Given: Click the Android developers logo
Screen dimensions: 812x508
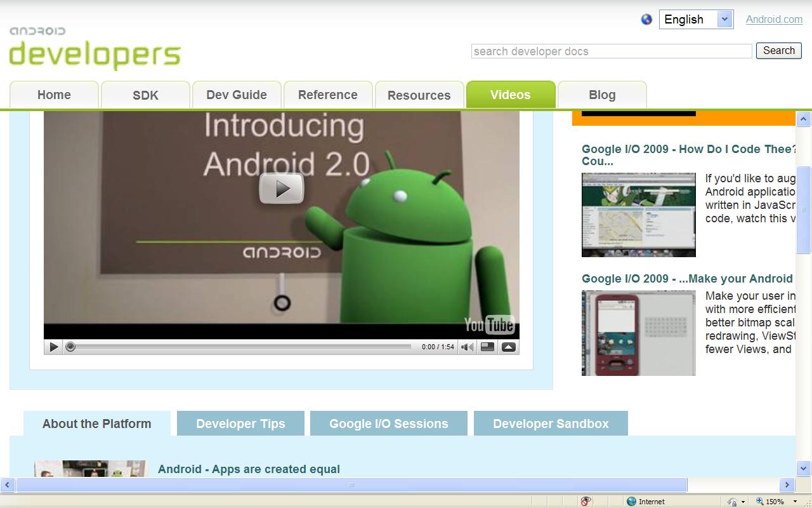Looking at the screenshot, I should coord(95,48).
